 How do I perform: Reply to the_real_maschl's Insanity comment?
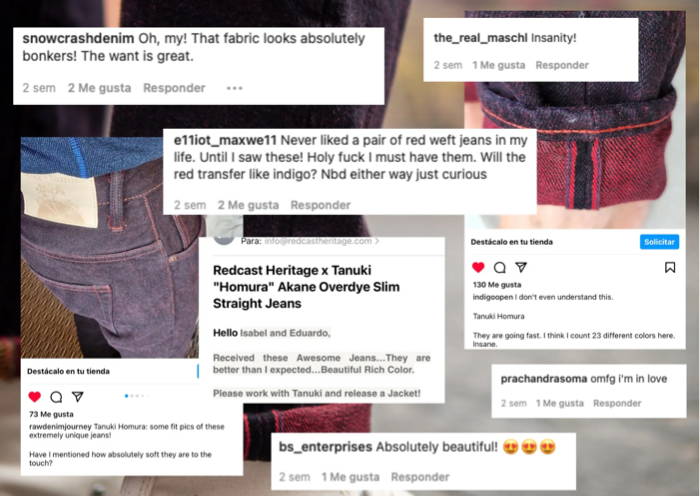pos(562,65)
